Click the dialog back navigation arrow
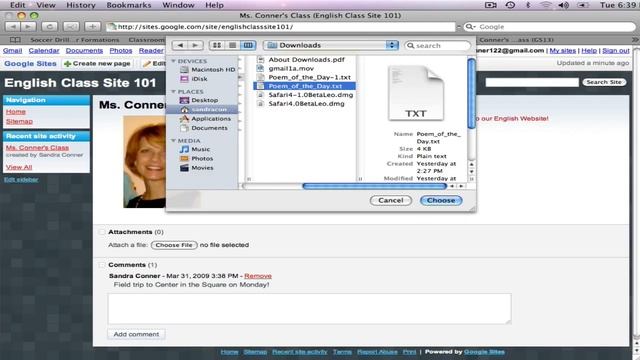 point(180,45)
